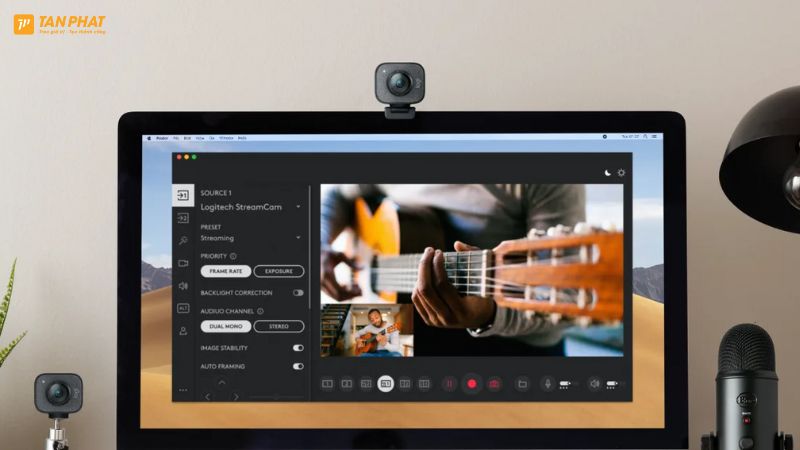Open the File menu

click(x=176, y=138)
